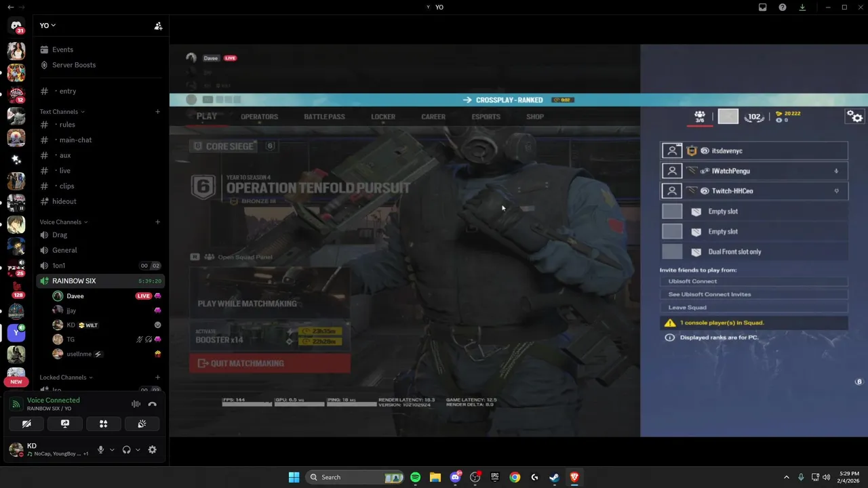
Task: Join the Drag voice channel
Action: coord(100,235)
